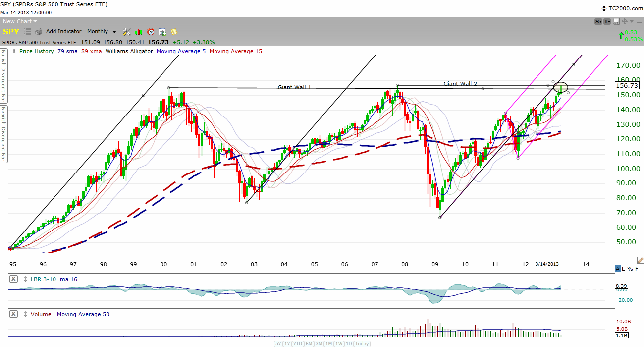Click the Williams Alligator legend label
This screenshot has height=347, width=644.
coord(129,51)
